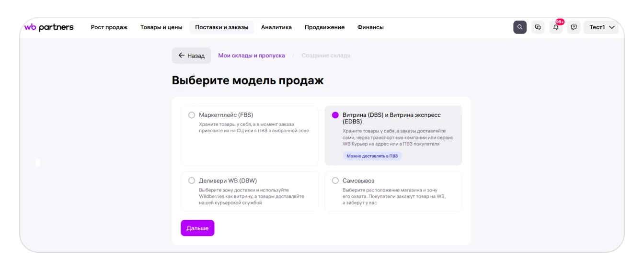Click the Можно доставлять в ПВЗ badge
This screenshot has height=270, width=644.
(x=372, y=156)
